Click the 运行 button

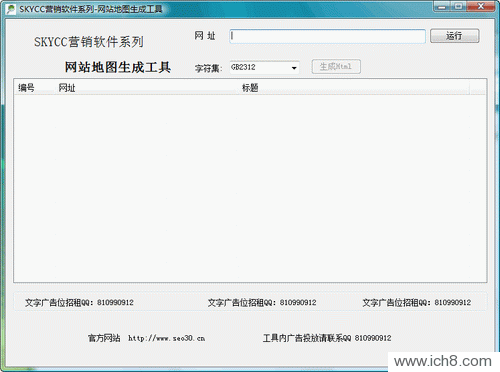tap(455, 36)
